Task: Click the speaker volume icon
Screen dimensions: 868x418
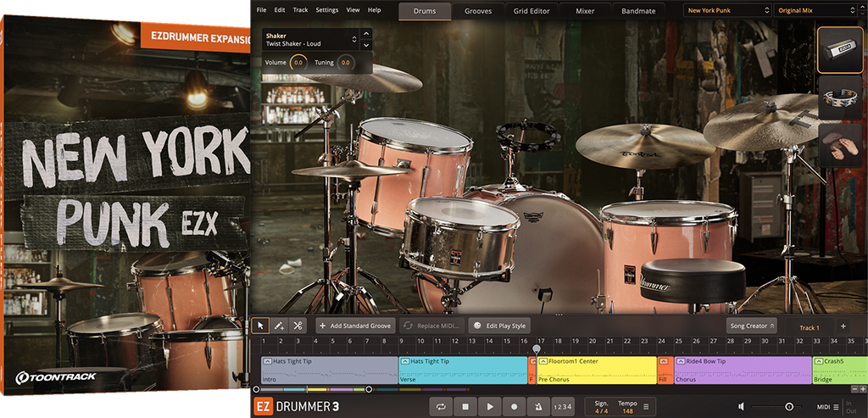Action: point(742,407)
